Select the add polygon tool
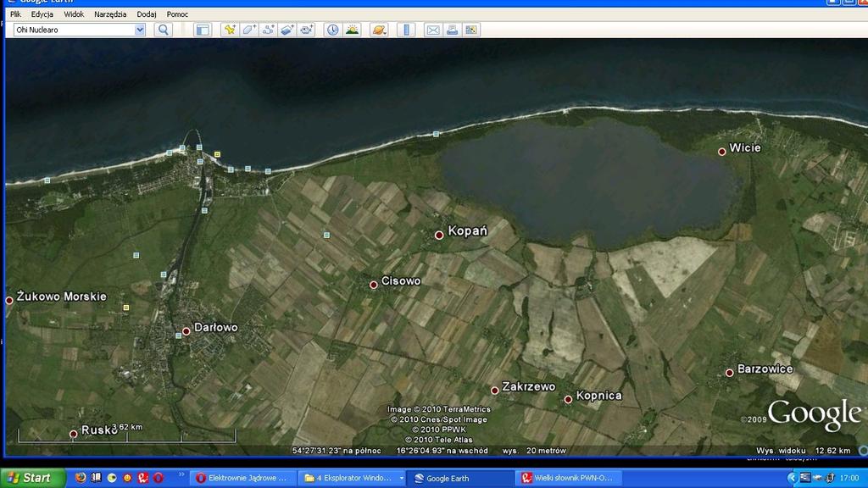Screen dimensions: 868x488 [x=249, y=30]
